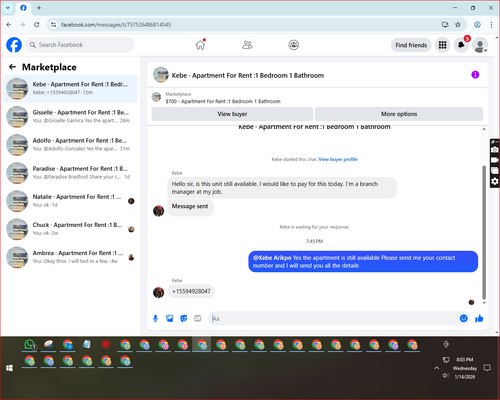This screenshot has height=400, width=500.
Task: Click the 'Message sent' bubble
Action: tap(190, 207)
